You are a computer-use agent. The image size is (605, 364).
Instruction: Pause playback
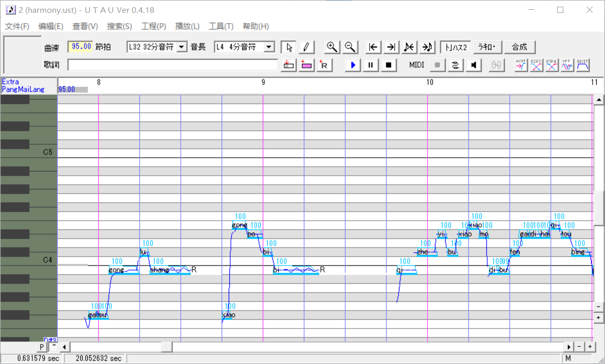point(371,65)
